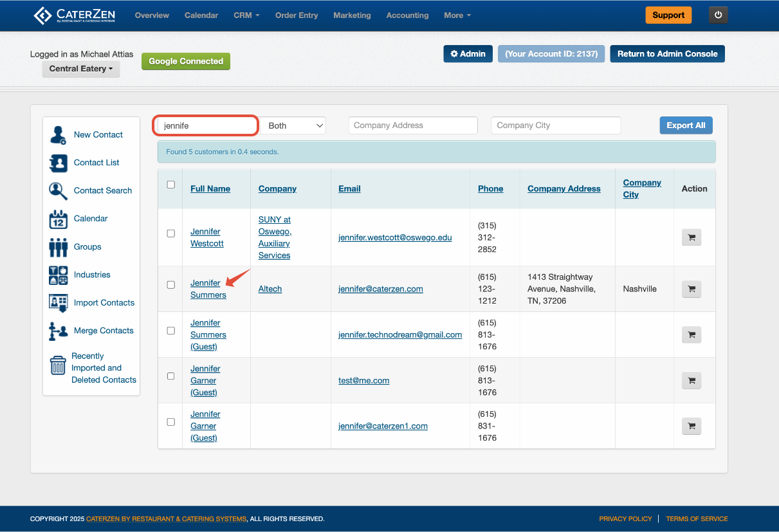Click the Contact List address book icon
This screenshot has width=779, height=532.
point(59,163)
